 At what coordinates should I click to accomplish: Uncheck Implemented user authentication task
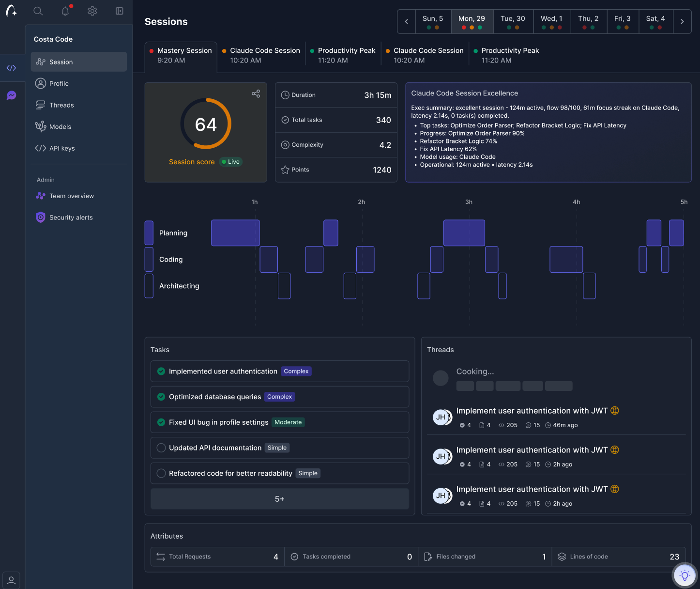pyautogui.click(x=161, y=371)
